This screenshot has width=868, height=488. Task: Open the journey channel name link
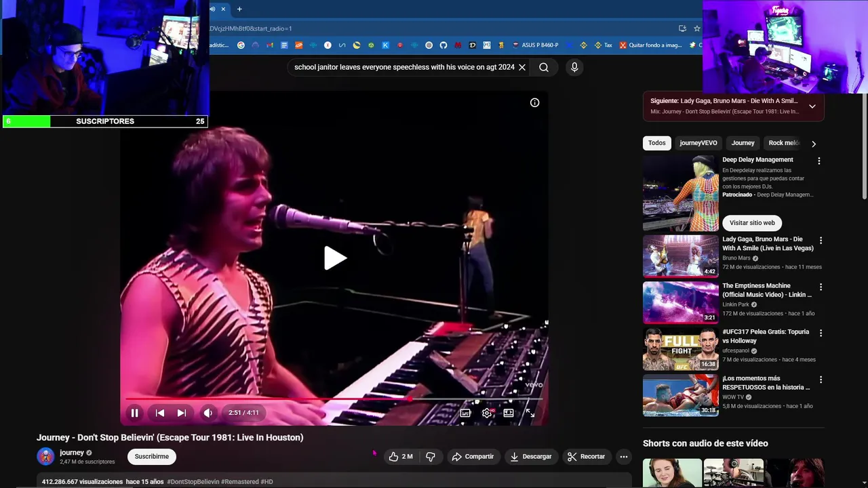[72, 453]
